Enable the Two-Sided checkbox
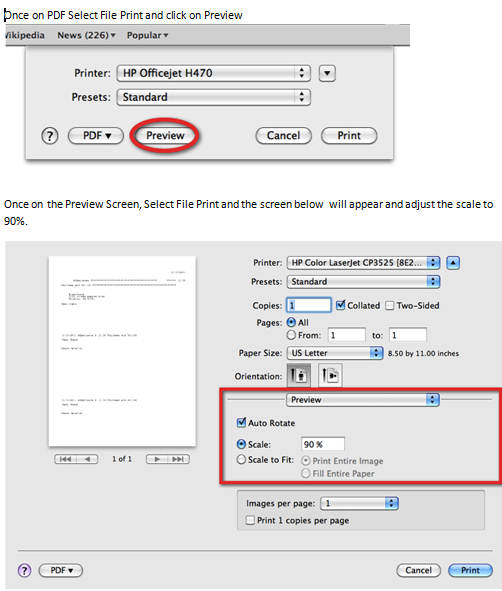Viewport: 502px width, 591px height. click(390, 306)
